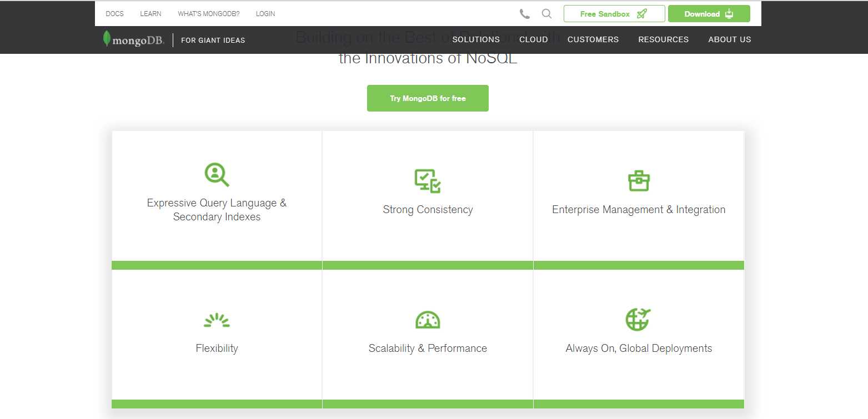868x419 pixels.
Task: Click the phone contact icon
Action: tap(524, 14)
